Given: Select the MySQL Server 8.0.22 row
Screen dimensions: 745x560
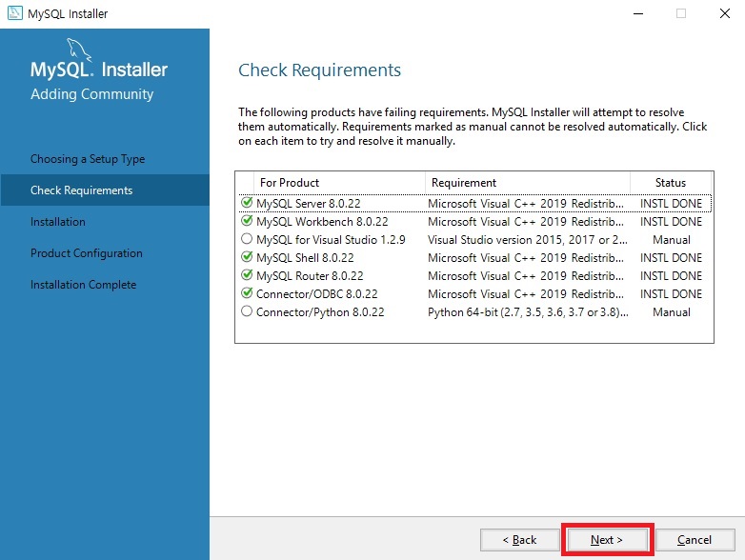Looking at the screenshot, I should tap(475, 203).
